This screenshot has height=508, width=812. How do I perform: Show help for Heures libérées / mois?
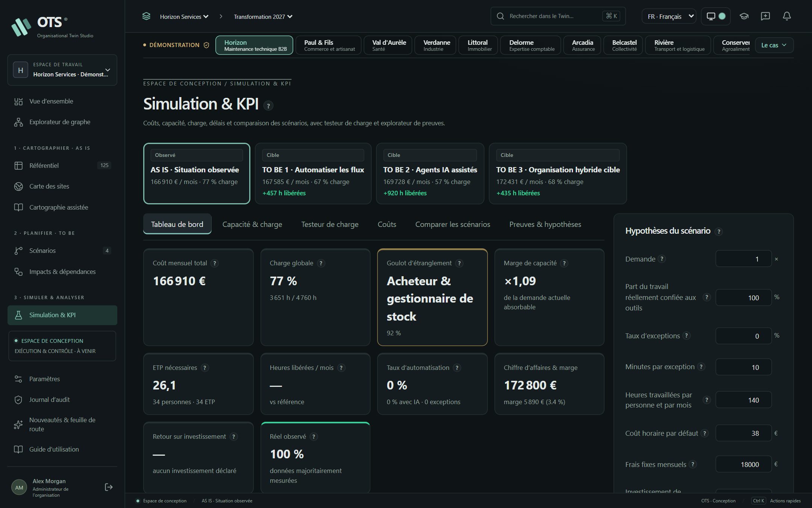click(x=341, y=368)
